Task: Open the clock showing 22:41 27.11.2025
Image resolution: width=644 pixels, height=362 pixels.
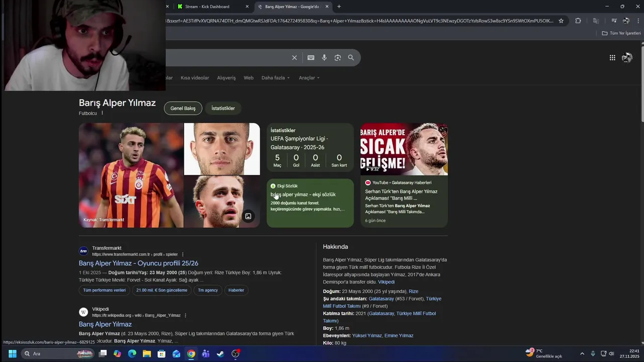Action: (629, 353)
